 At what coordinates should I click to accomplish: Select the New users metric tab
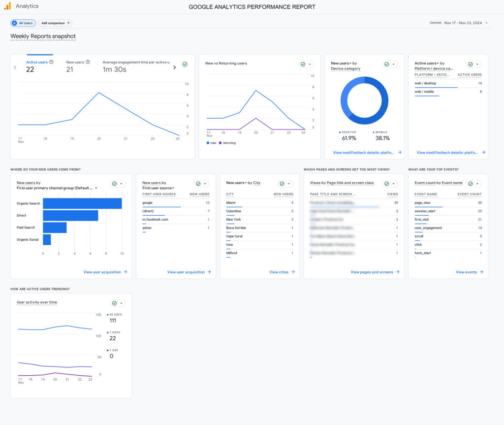coord(78,66)
